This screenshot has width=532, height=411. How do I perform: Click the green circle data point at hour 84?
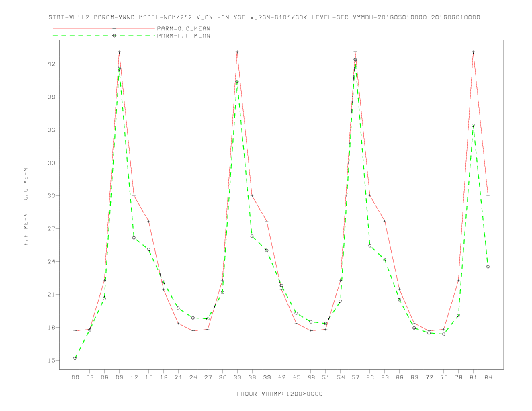coord(488,267)
